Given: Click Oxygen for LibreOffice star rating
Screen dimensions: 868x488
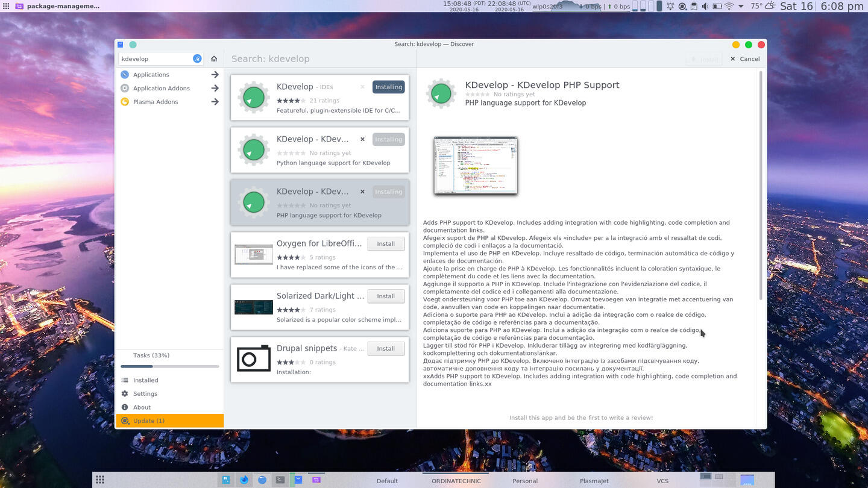Looking at the screenshot, I should (291, 257).
